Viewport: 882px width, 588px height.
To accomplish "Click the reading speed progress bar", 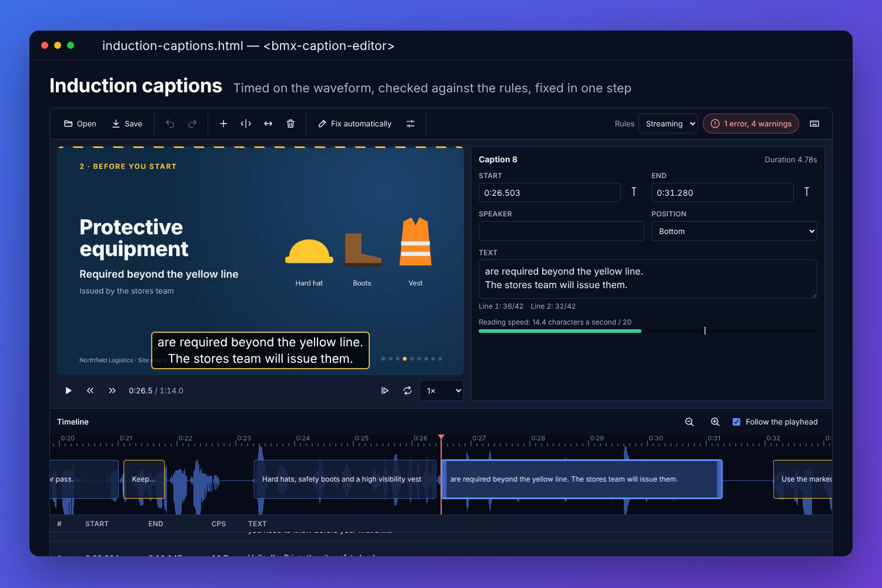I will [648, 331].
